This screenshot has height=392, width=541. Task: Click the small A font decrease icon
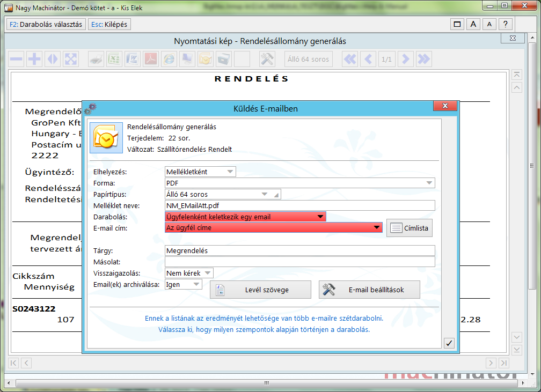[x=489, y=24]
